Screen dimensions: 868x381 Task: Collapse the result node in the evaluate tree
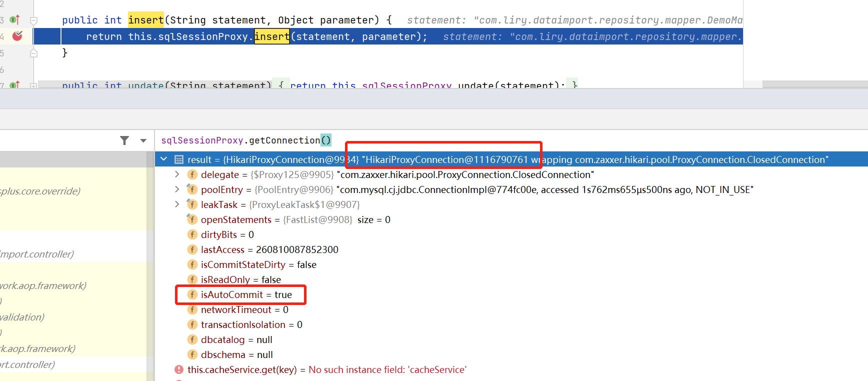coord(163,159)
